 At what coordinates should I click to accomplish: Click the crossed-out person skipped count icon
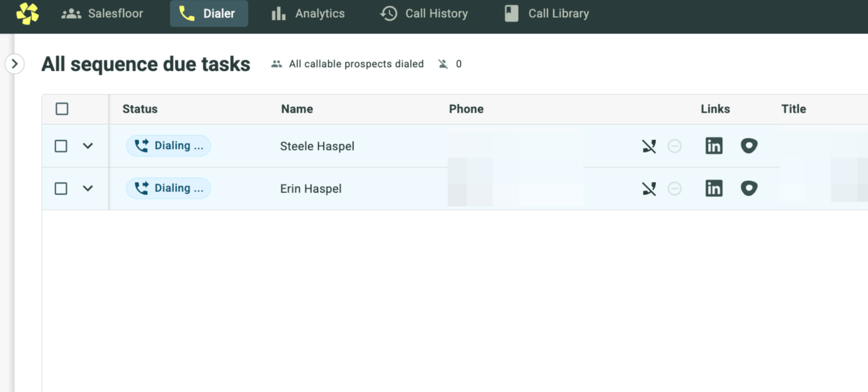coord(443,64)
